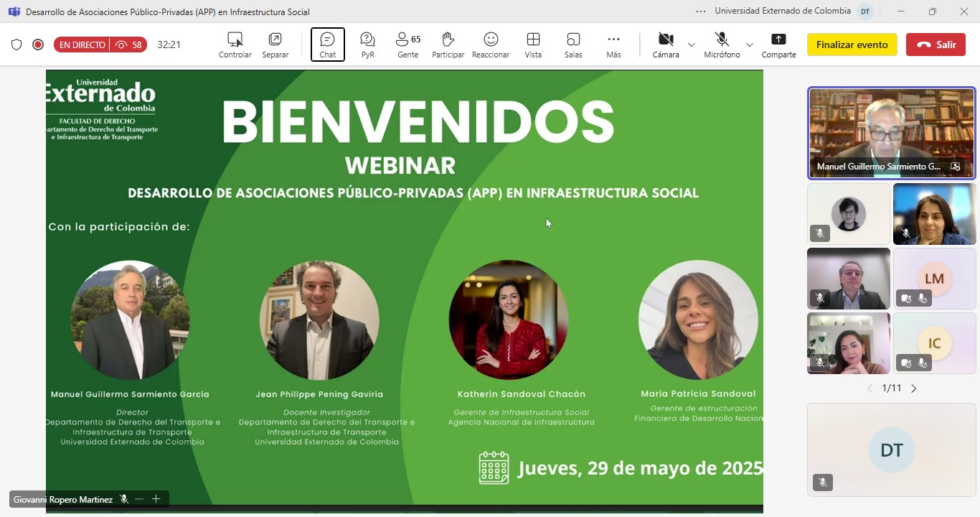This screenshot has height=517, width=980.
Task: Select Manuel Guillermo Sarmiento video tile
Action: point(891,133)
